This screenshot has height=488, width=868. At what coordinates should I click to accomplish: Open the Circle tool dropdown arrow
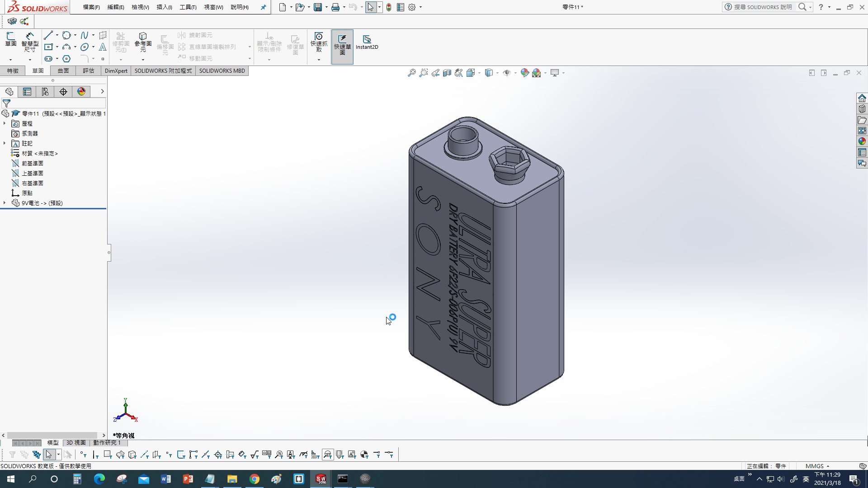tap(75, 35)
